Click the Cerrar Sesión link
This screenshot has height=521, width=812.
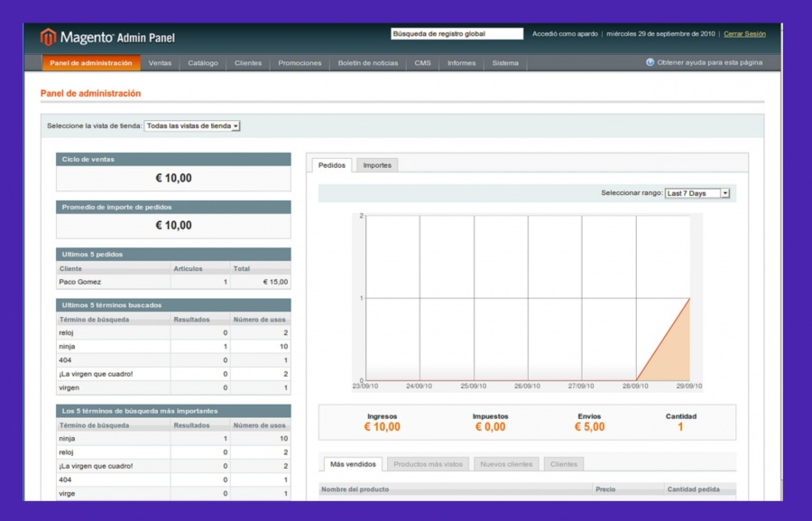point(744,33)
